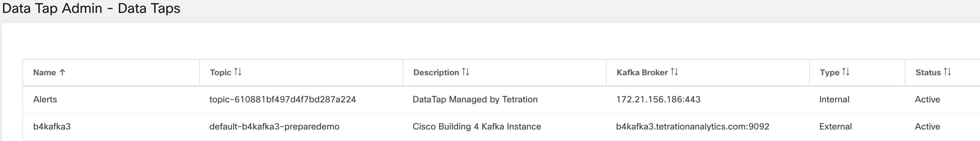Select the Status column header label
This screenshot has width=980, height=141.
coord(928,73)
